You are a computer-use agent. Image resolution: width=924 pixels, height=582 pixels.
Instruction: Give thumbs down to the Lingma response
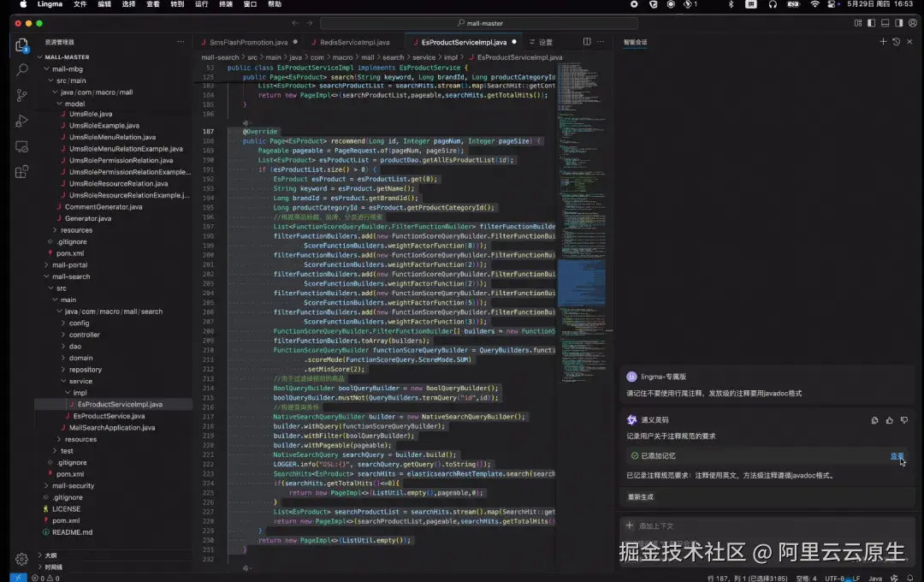(904, 420)
